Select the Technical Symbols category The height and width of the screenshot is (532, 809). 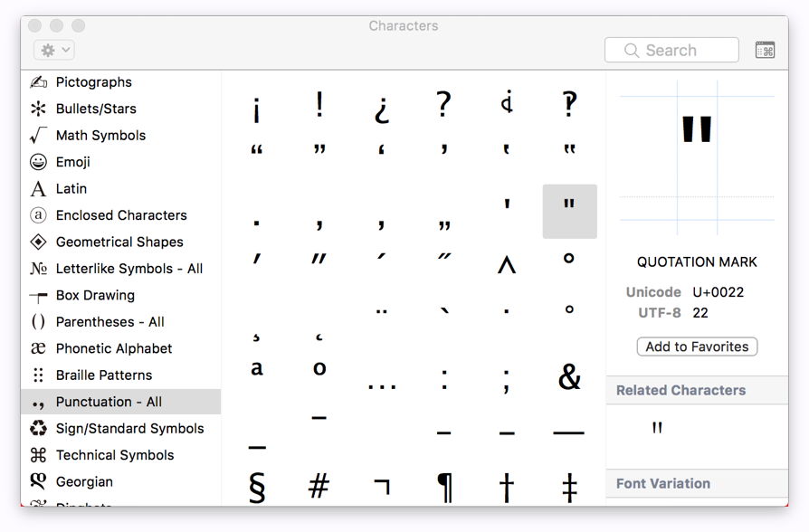[115, 455]
